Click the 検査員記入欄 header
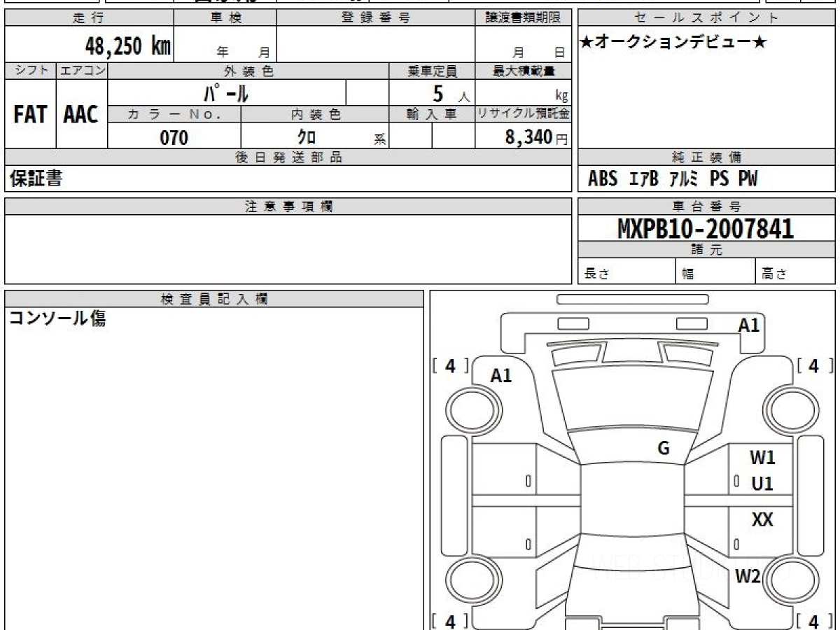The image size is (840, 630). 214,299
